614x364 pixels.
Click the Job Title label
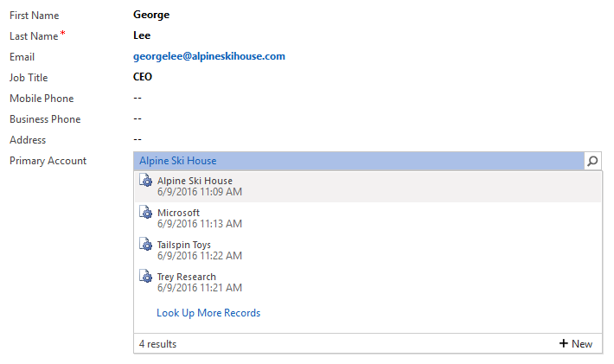(x=29, y=78)
